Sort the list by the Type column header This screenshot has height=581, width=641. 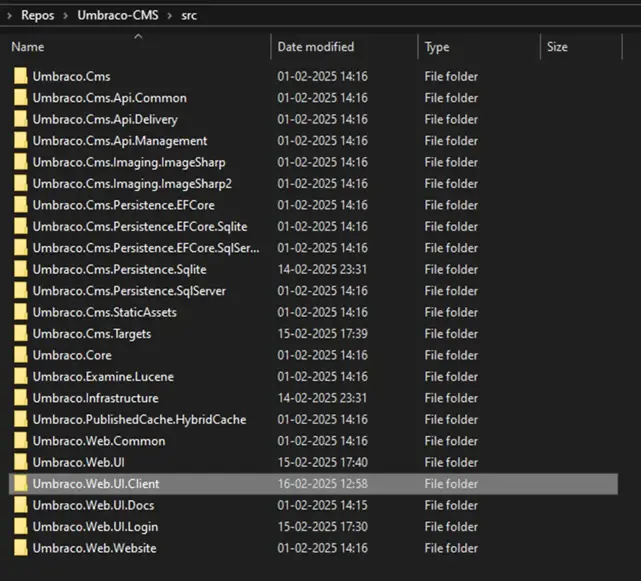437,47
